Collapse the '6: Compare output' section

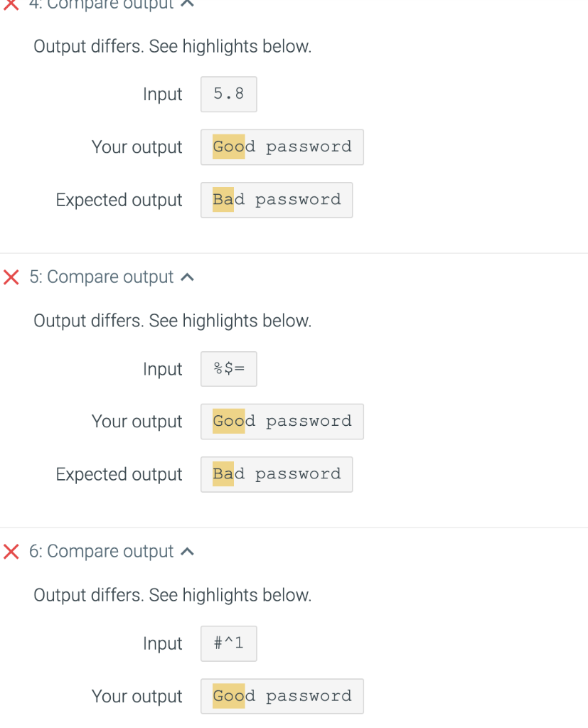coord(186,551)
